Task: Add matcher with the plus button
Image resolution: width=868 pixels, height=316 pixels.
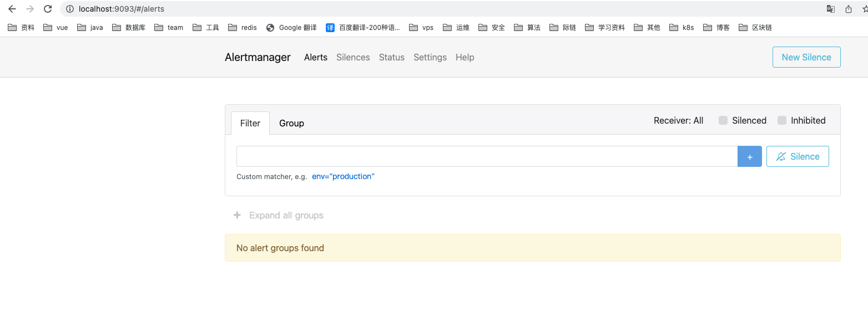Action: 749,157
